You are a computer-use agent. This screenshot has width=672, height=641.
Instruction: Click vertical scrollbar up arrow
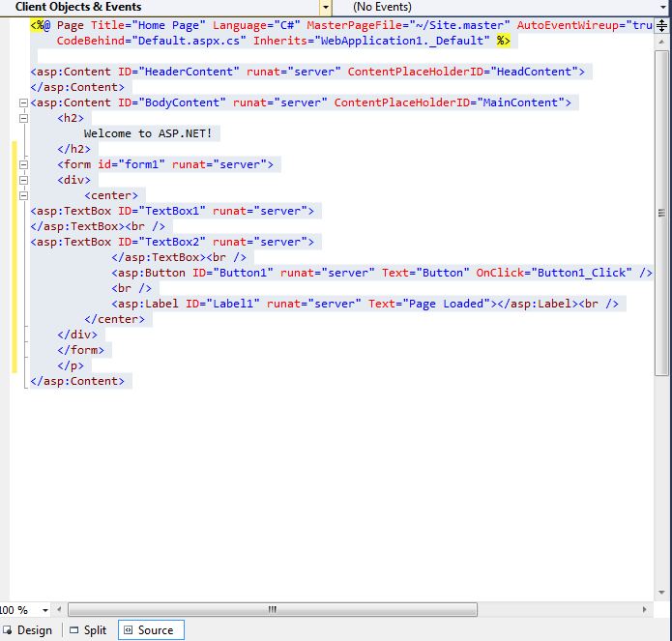point(661,42)
